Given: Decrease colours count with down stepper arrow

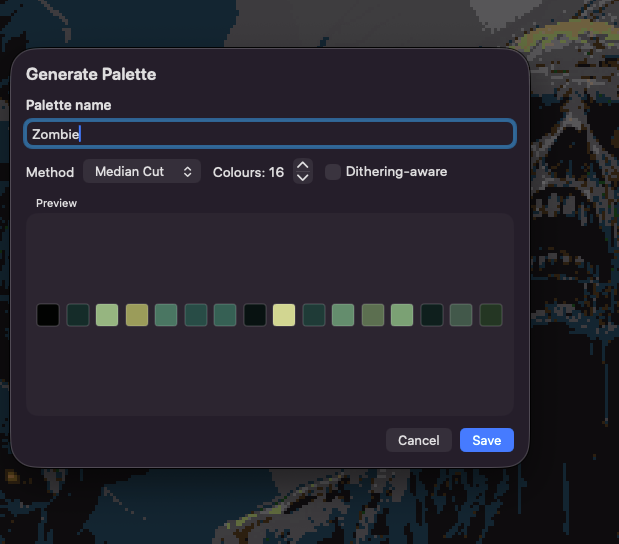Looking at the screenshot, I should [x=303, y=178].
